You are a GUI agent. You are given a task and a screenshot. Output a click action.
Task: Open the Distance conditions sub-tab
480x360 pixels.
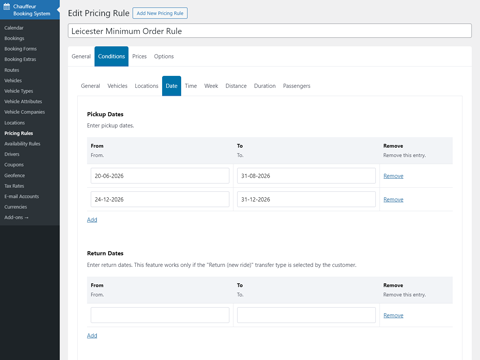click(236, 86)
